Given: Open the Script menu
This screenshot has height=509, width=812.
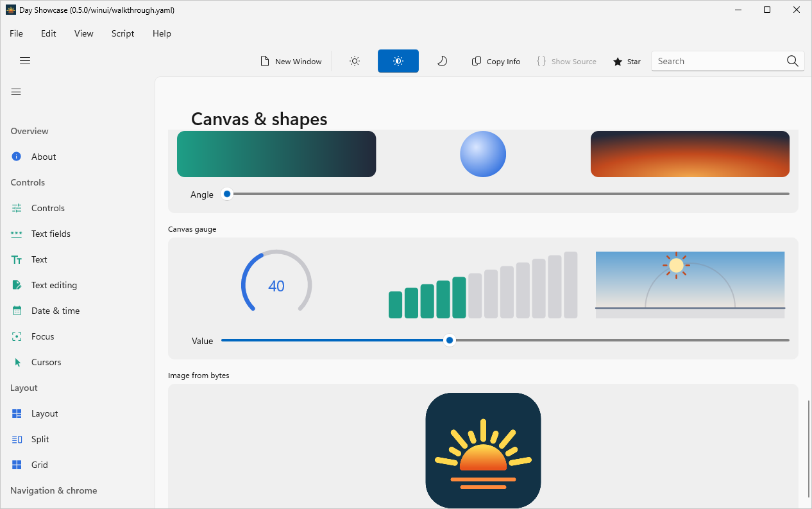Looking at the screenshot, I should [123, 33].
